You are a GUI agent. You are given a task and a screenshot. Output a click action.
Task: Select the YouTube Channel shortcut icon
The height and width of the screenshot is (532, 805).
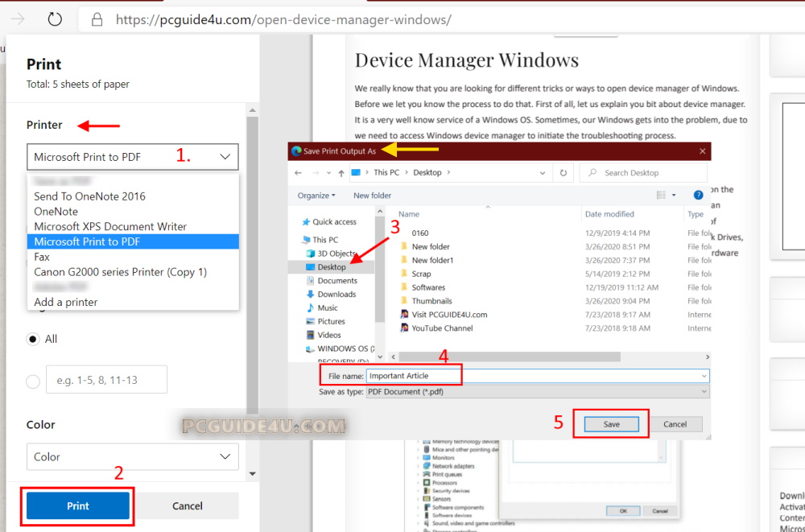point(404,328)
